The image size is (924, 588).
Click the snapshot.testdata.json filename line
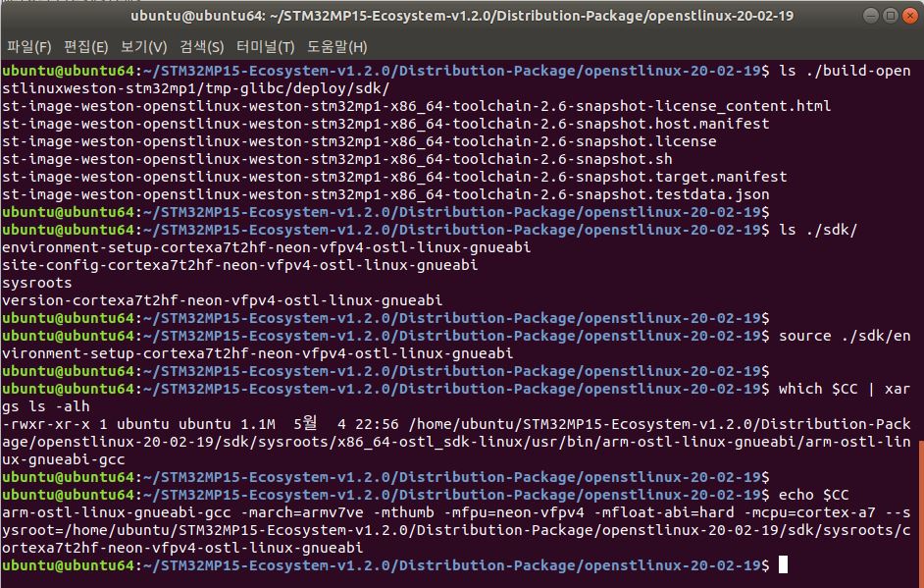pos(385,194)
